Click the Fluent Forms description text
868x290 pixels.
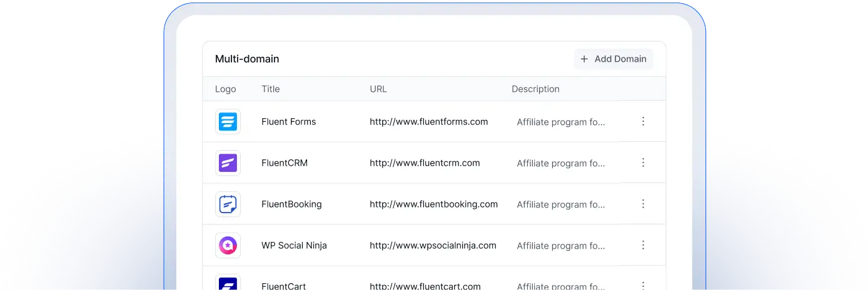tap(561, 122)
